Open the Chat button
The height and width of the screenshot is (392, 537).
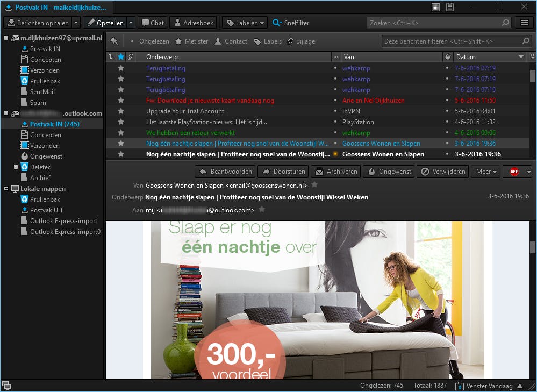[x=153, y=23]
